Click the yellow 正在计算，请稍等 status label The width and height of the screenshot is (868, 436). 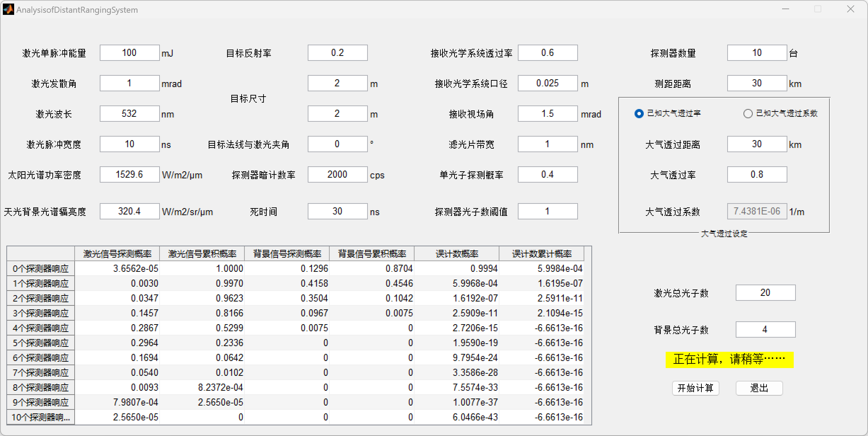coord(729,360)
